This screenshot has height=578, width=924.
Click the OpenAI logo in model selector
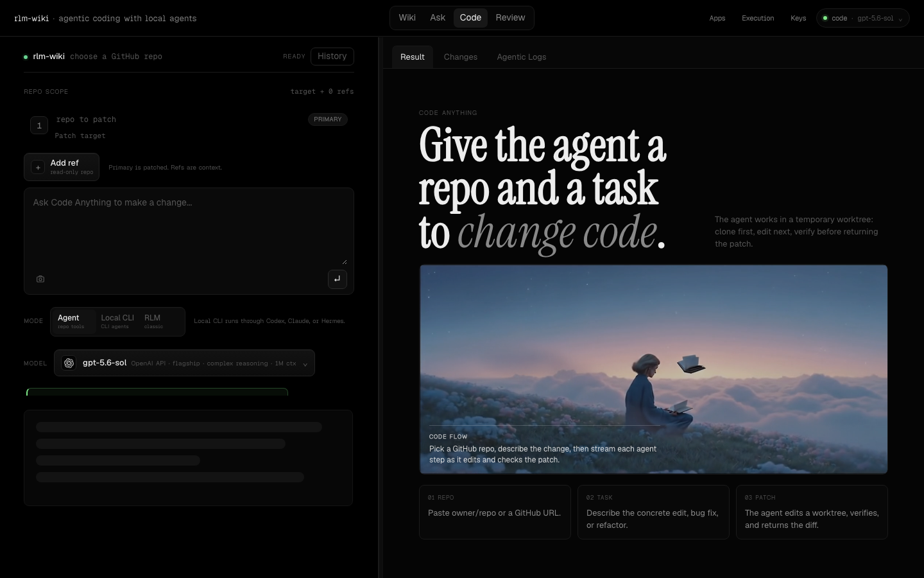tap(69, 363)
